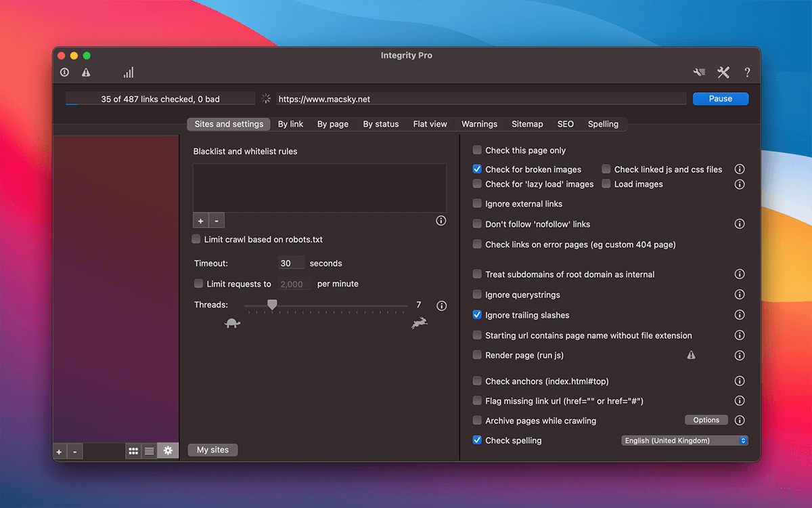
Task: Click the Threads slider handle
Action: click(x=272, y=305)
